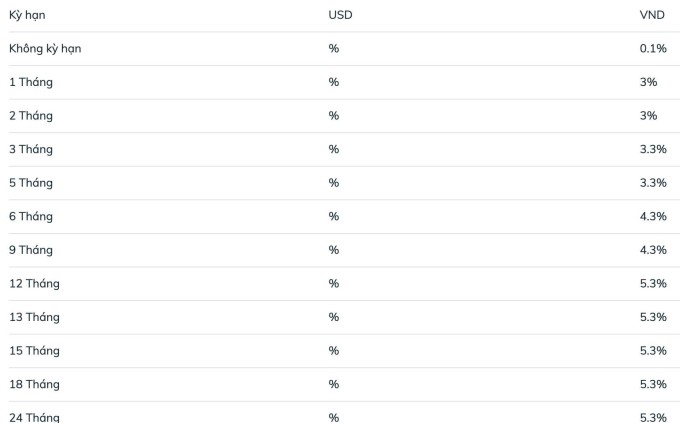The width and height of the screenshot is (680, 423).
Task: Click the 12 Tháng term label
Action: click(34, 284)
